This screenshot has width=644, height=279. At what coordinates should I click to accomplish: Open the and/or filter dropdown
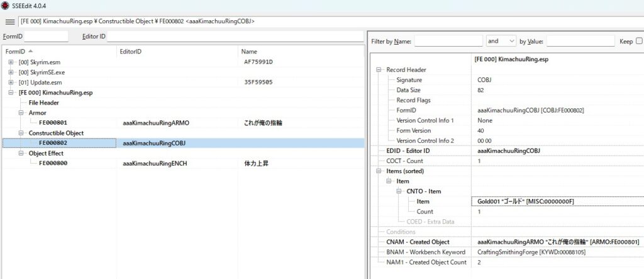click(x=501, y=41)
